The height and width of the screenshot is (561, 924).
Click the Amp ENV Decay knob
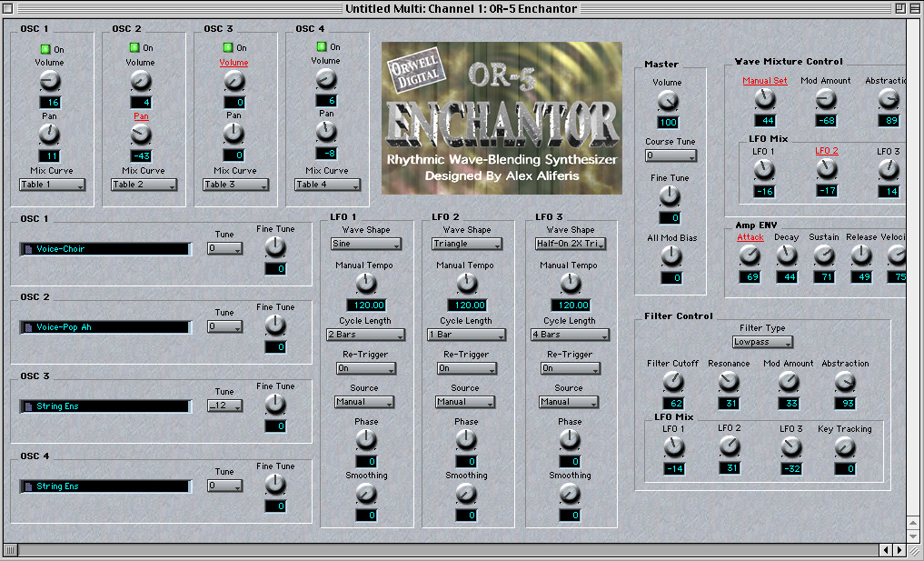point(787,255)
